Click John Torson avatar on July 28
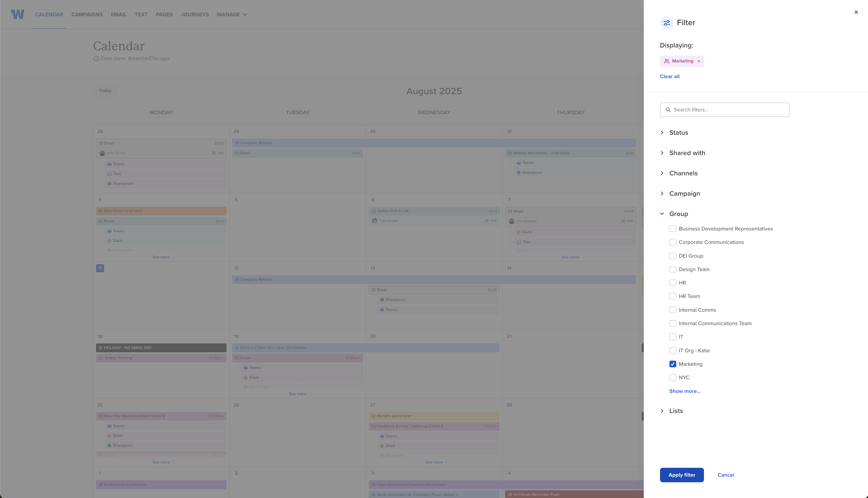The height and width of the screenshot is (498, 868). (x=102, y=153)
